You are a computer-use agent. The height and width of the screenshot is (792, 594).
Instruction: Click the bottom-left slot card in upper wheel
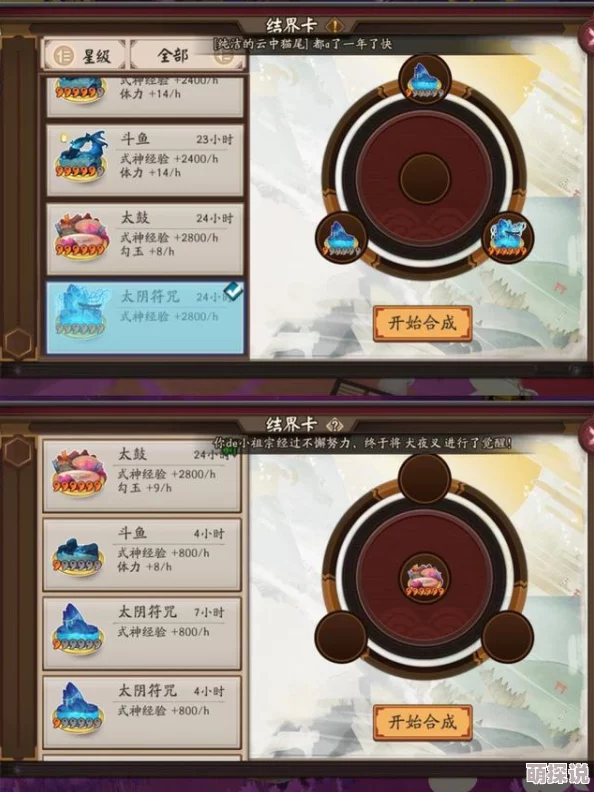point(341,237)
